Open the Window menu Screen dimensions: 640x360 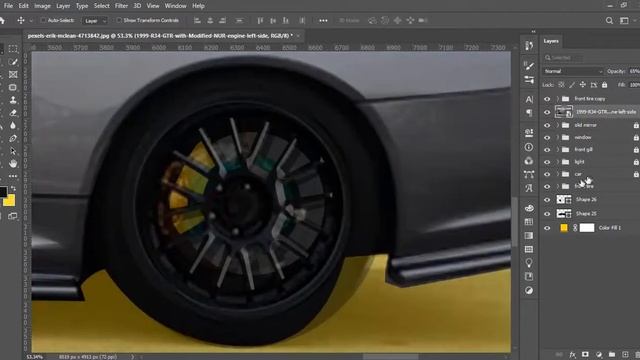176,6
